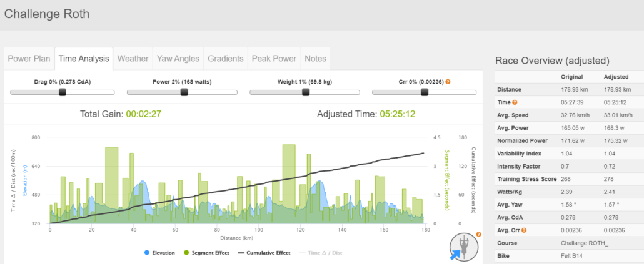
Task: Click the Drag CdA slider handle
Action: tap(63, 92)
